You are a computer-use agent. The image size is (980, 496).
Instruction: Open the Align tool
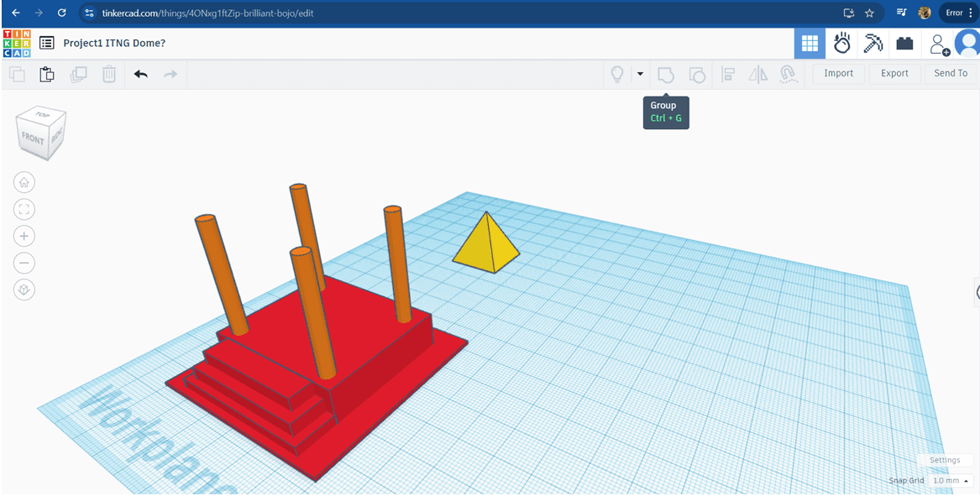[x=728, y=74]
